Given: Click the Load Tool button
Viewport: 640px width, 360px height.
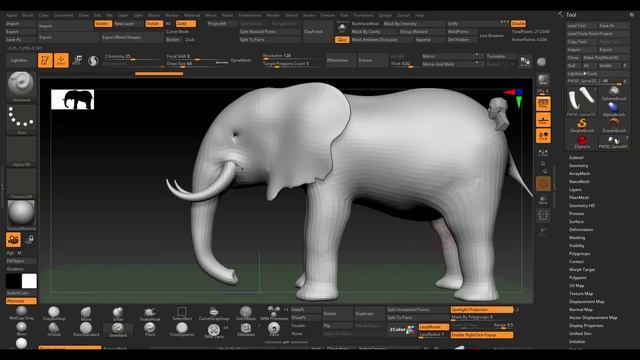Looking at the screenshot, I should (582, 25).
